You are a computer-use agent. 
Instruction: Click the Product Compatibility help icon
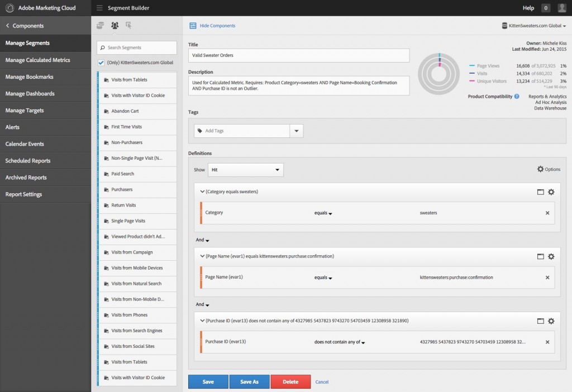(x=517, y=96)
